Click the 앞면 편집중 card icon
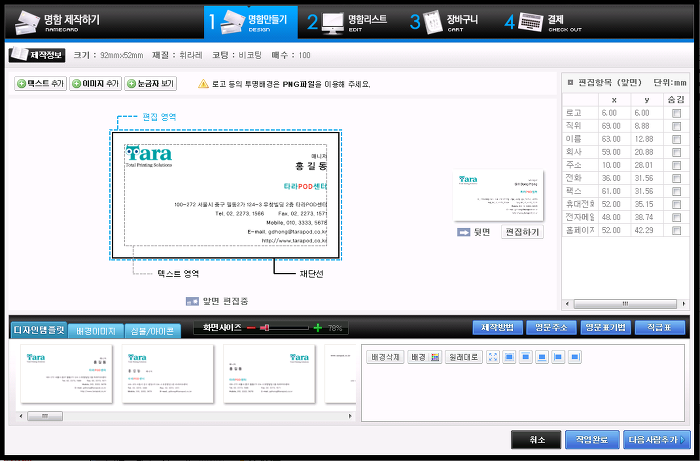 pos(192,302)
